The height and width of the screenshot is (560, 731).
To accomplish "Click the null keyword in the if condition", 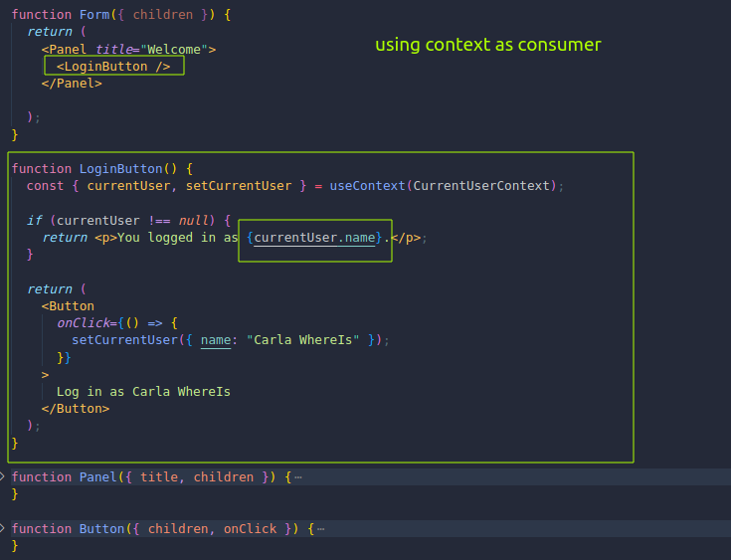I will click(x=193, y=220).
